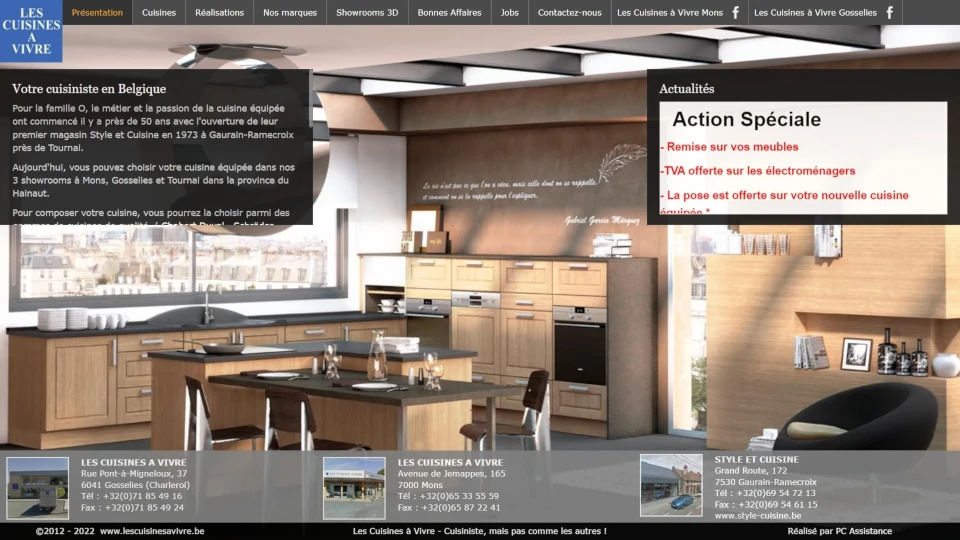960x540 pixels.
Task: Open Showrooms 3D in the navigation
Action: coord(367,12)
